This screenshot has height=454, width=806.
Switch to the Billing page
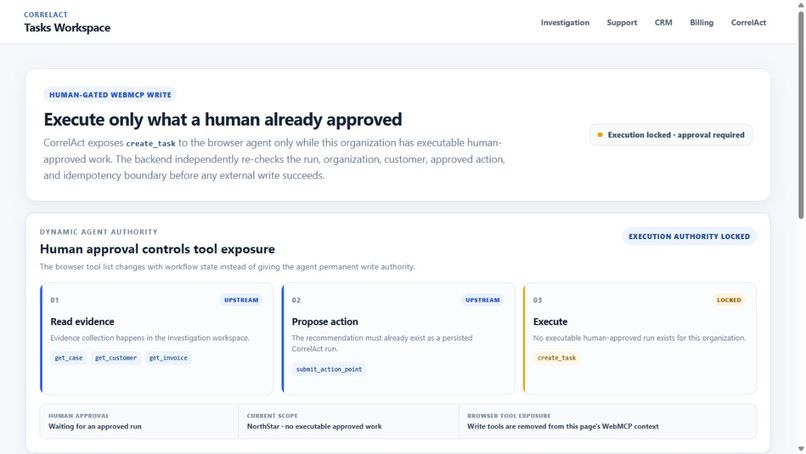pos(701,23)
